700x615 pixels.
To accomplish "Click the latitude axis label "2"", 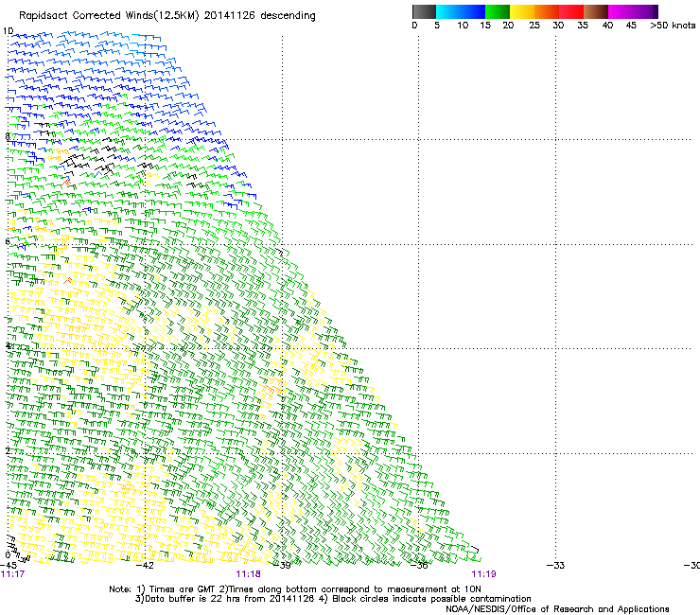I will [8, 450].
